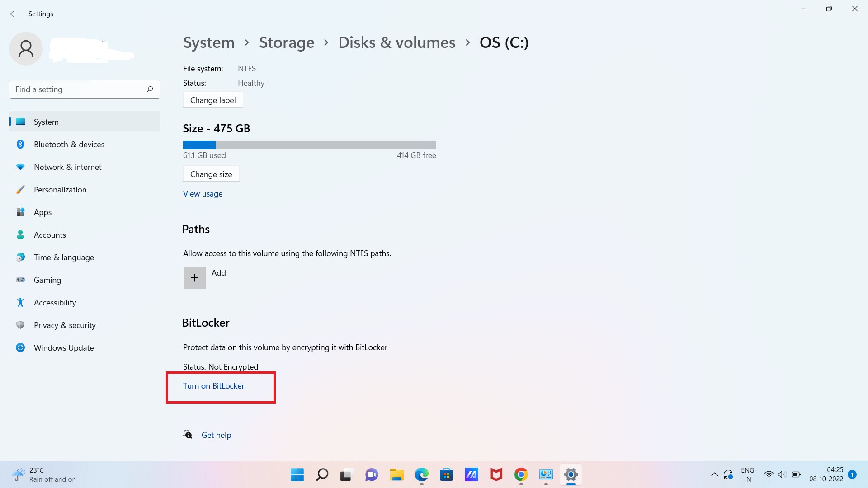
Task: Click Change label button
Action: point(213,99)
